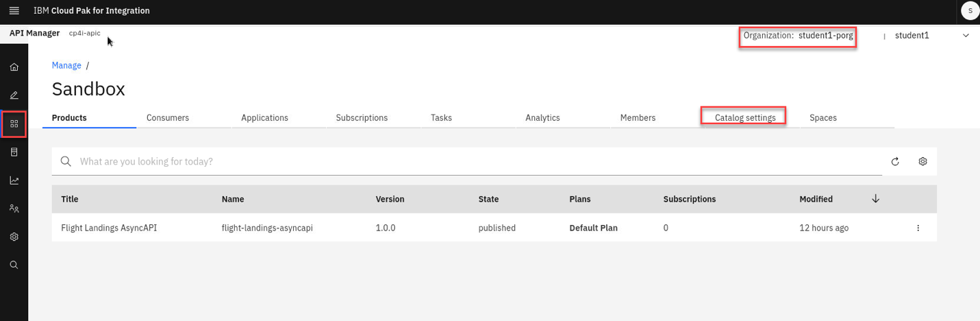Open the Manage catalogs sidebar icon

click(14, 123)
